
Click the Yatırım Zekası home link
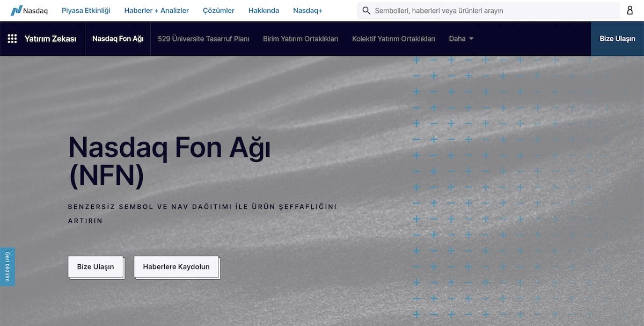[51, 38]
